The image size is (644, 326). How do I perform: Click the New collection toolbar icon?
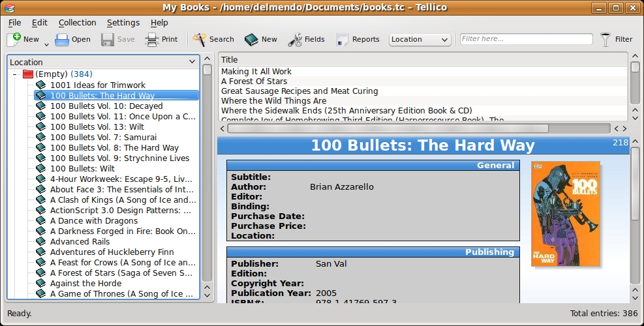[x=15, y=39]
